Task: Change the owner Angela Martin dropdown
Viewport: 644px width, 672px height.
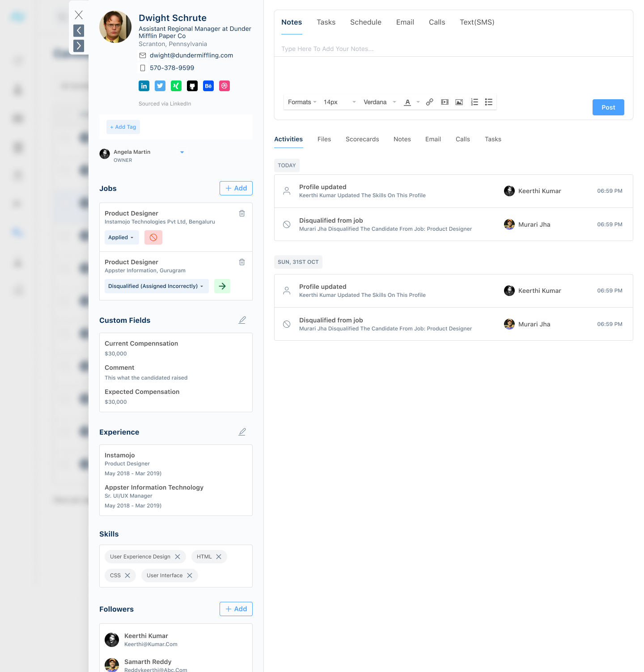Action: 182,152
